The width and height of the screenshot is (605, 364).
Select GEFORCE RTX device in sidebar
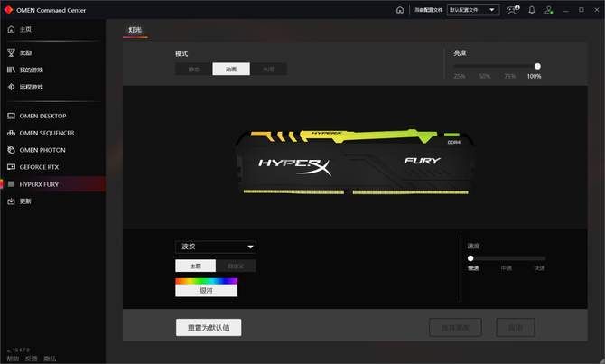click(x=42, y=167)
